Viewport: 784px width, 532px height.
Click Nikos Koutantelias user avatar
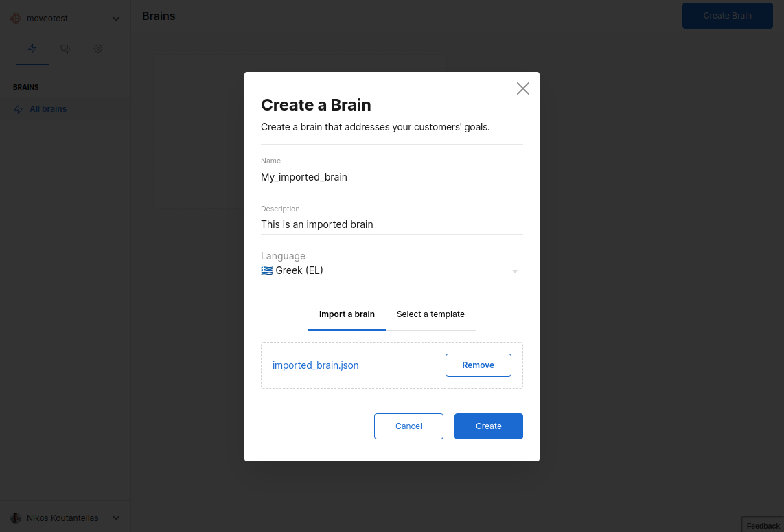click(x=16, y=518)
